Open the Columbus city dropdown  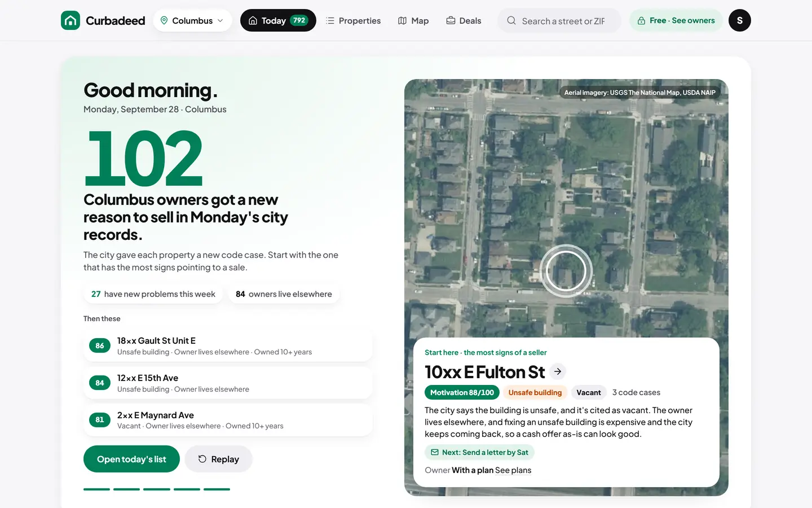click(192, 20)
